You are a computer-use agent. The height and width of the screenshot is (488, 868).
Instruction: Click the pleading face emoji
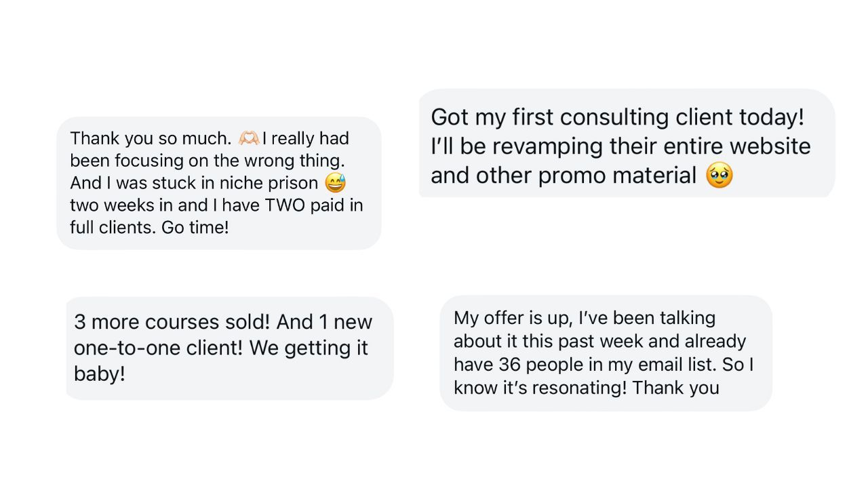(x=719, y=176)
